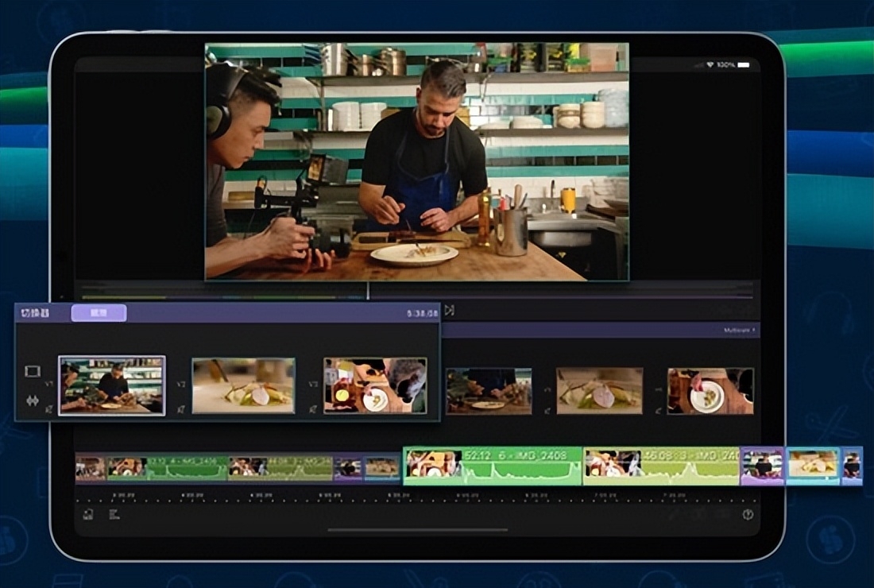Select the bright green clip labeled IMG_2408
The width and height of the screenshot is (874, 588).
(x=493, y=466)
